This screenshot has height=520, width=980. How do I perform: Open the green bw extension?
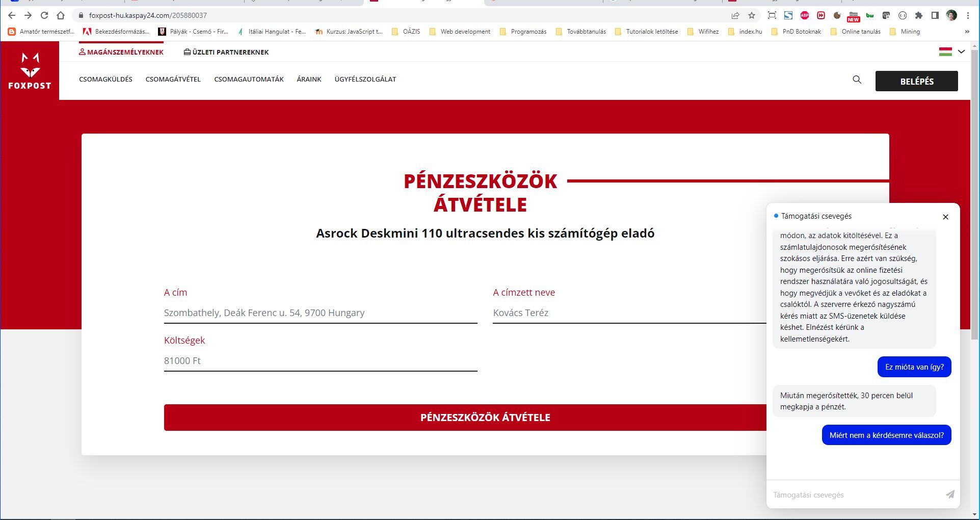pyautogui.click(x=870, y=15)
